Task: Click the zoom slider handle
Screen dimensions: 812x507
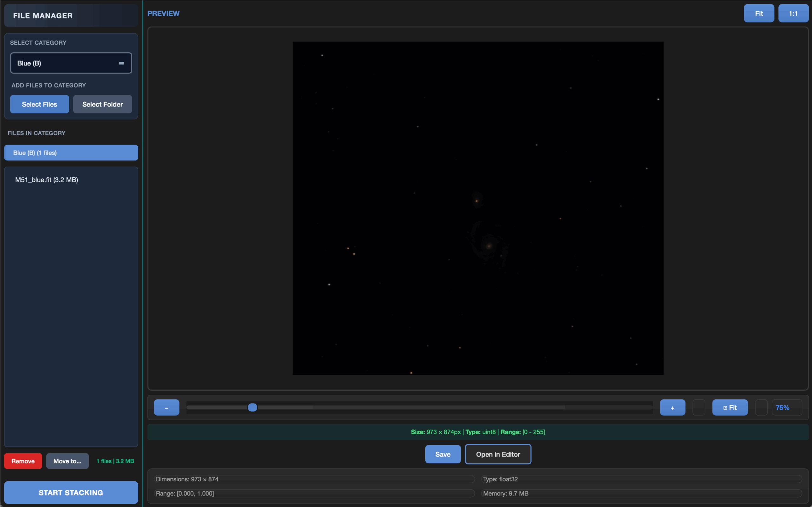Action: (x=252, y=407)
